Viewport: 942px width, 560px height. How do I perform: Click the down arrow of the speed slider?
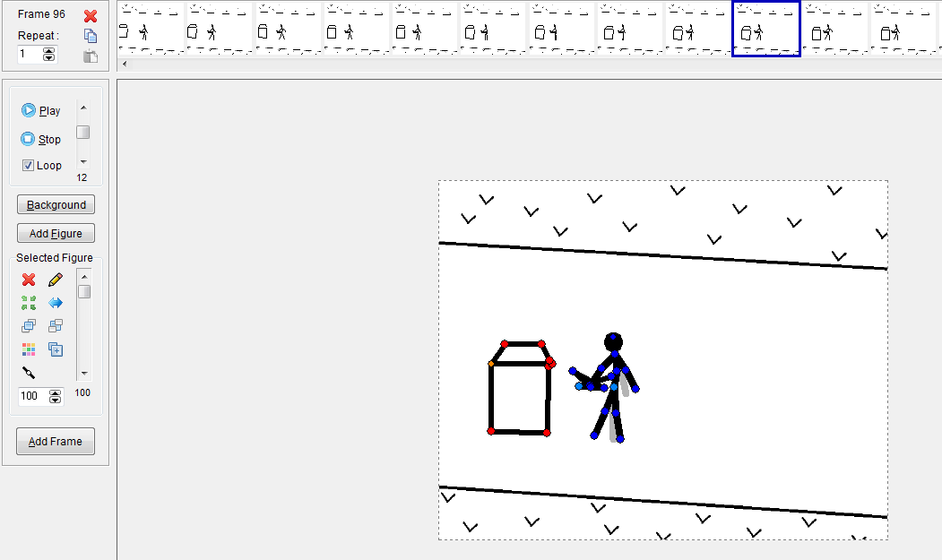83,161
